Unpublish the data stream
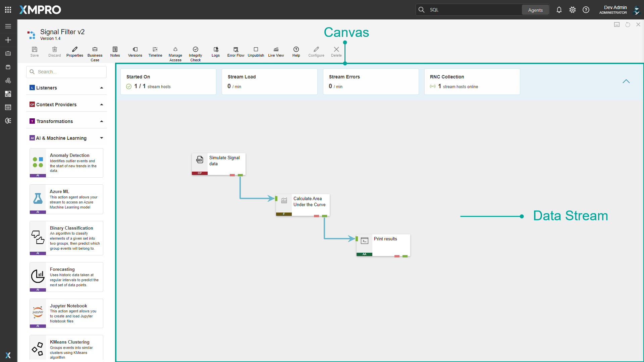The height and width of the screenshot is (362, 644). (x=256, y=52)
